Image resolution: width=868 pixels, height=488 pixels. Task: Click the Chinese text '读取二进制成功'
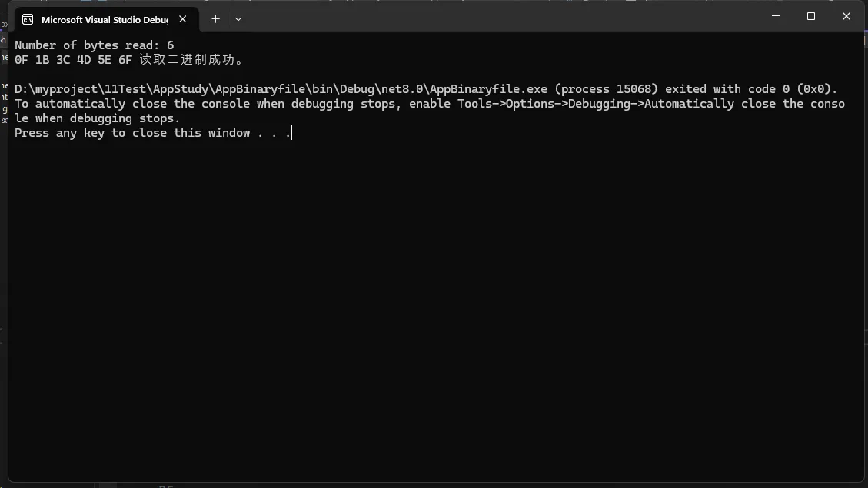click(187, 60)
